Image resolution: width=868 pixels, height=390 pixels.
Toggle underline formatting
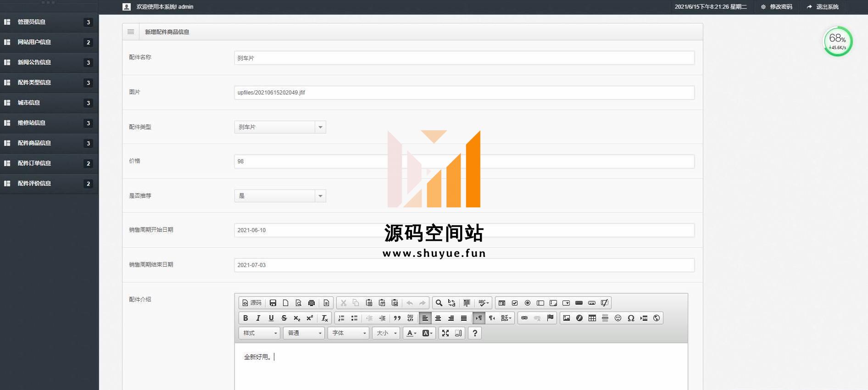[271, 318]
